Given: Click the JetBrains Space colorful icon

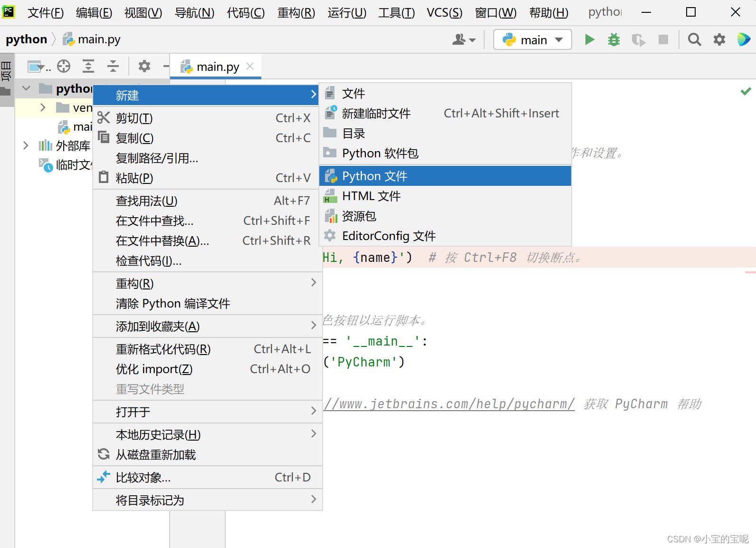Looking at the screenshot, I should pyautogui.click(x=744, y=39).
